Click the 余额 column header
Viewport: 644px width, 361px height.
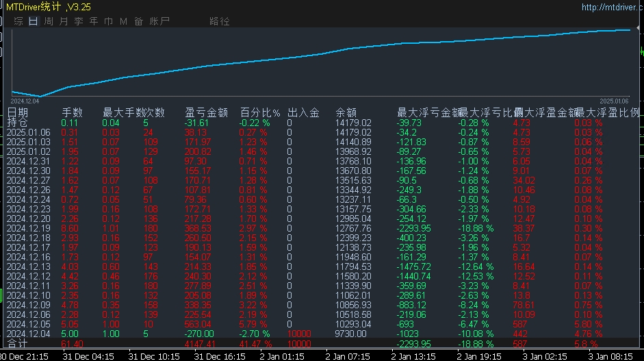click(346, 112)
